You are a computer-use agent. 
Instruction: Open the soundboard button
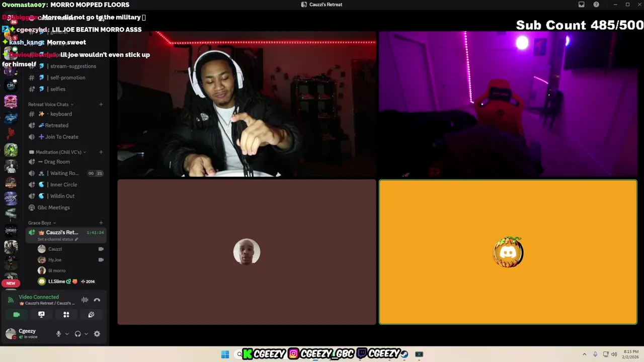pyautogui.click(x=91, y=314)
